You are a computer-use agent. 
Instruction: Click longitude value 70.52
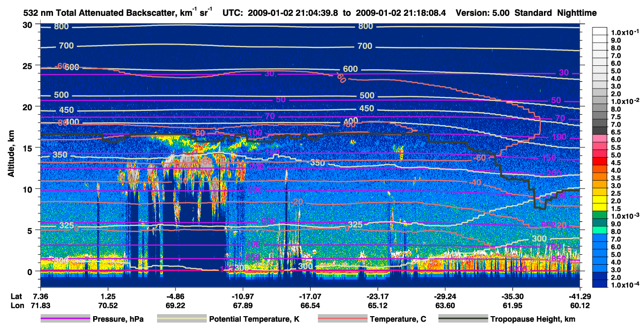(107, 305)
